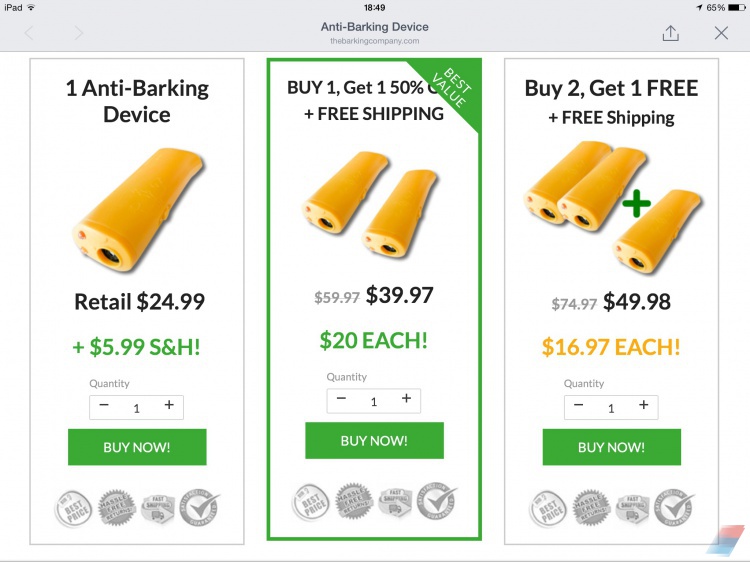750x562 pixels.
Task: Tap the Best Value green corner ribbon
Action: (450, 88)
